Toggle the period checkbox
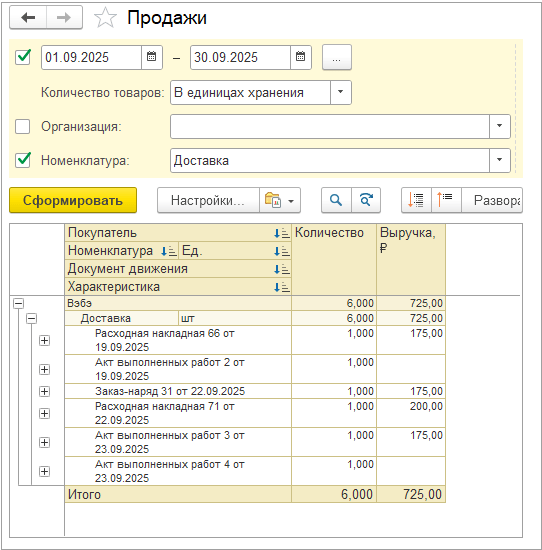 23,57
